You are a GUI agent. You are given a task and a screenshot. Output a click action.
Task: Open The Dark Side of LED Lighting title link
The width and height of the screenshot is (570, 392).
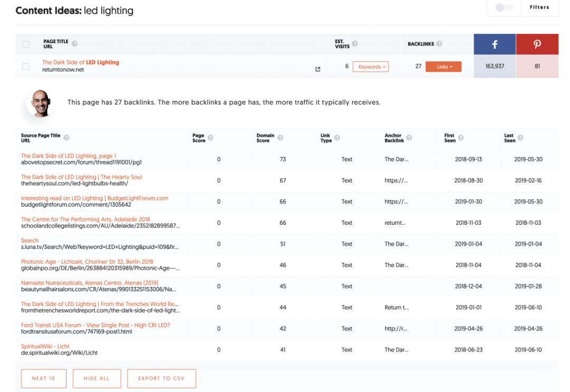click(x=81, y=62)
